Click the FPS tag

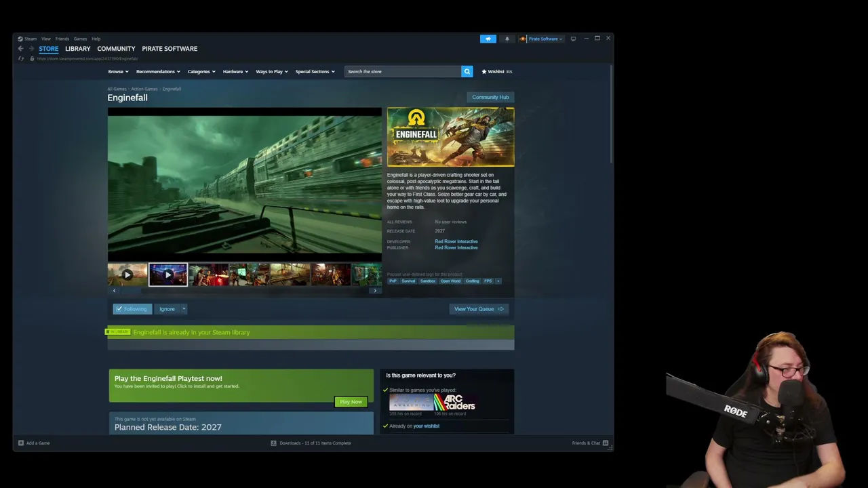click(488, 281)
